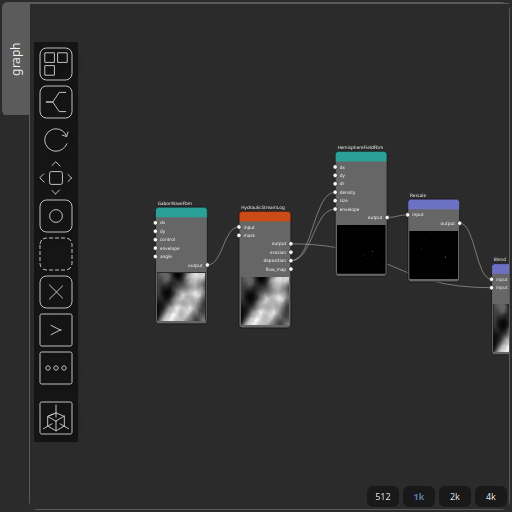The height and width of the screenshot is (512, 512).
Task: Click the input port on HydraulicStreamLog
Action: (239, 227)
